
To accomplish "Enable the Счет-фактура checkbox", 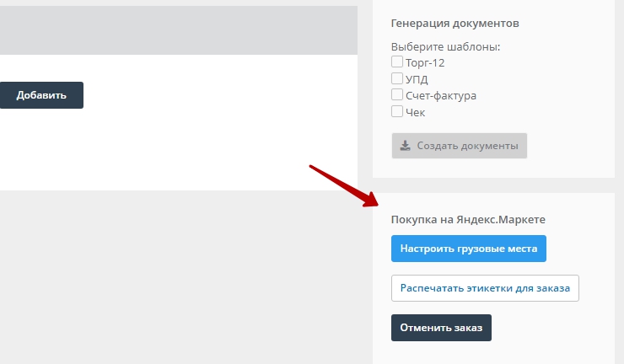I will pyautogui.click(x=397, y=94).
